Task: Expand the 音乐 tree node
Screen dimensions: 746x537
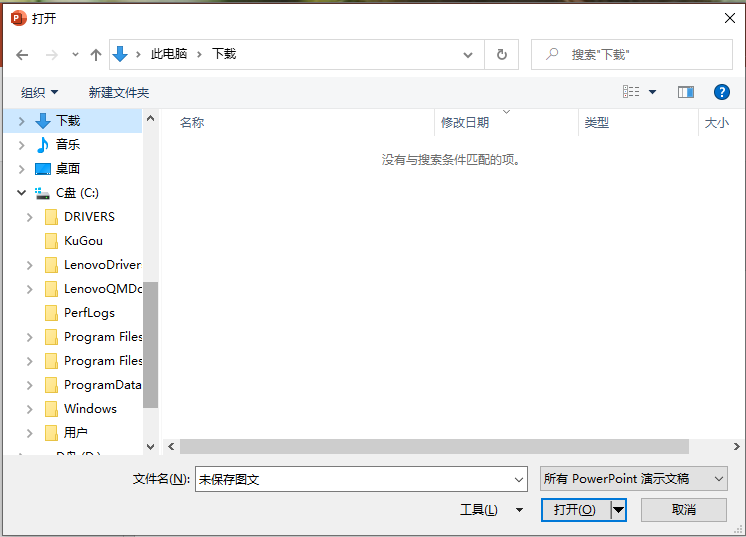Action: 21,145
